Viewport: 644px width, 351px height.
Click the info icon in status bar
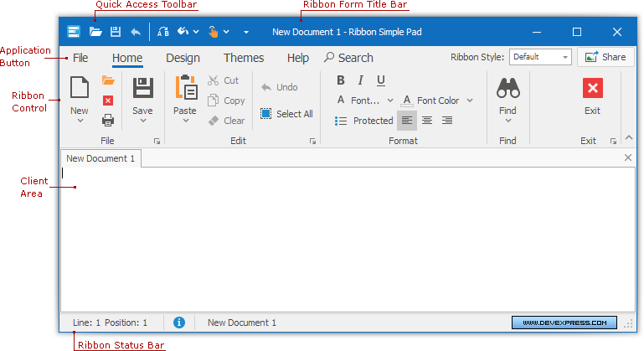pyautogui.click(x=179, y=323)
